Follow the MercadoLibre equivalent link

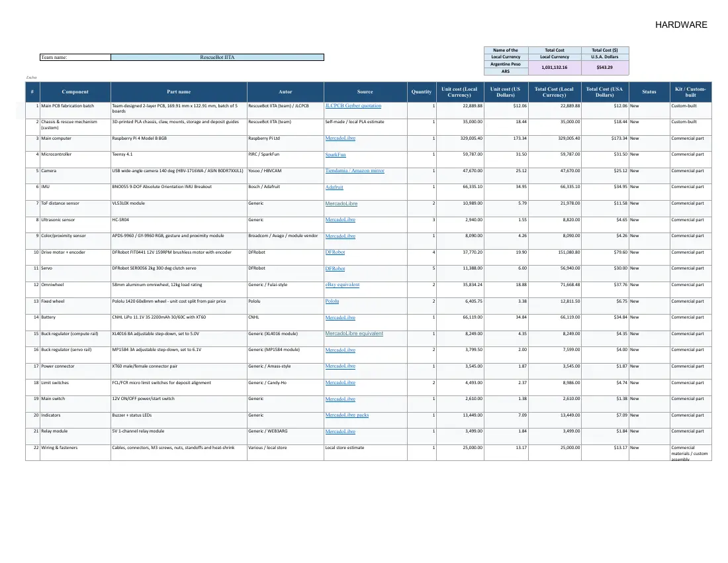[x=354, y=334]
